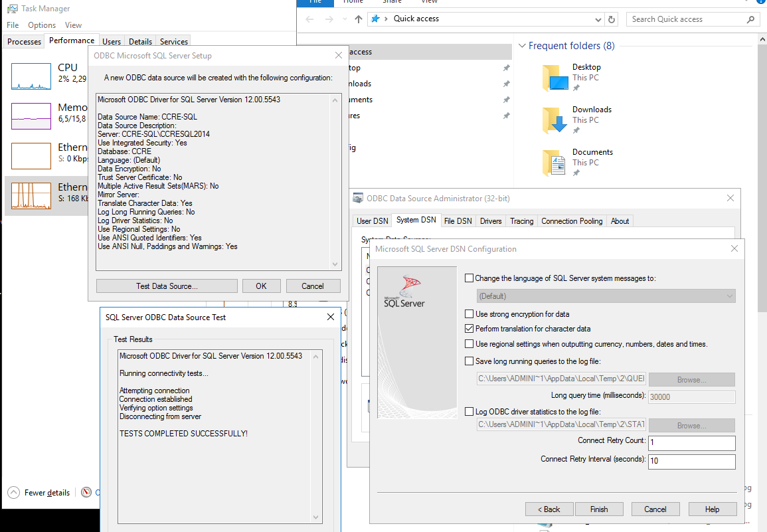Click the ODBC Data Source Administrator title icon

358,198
